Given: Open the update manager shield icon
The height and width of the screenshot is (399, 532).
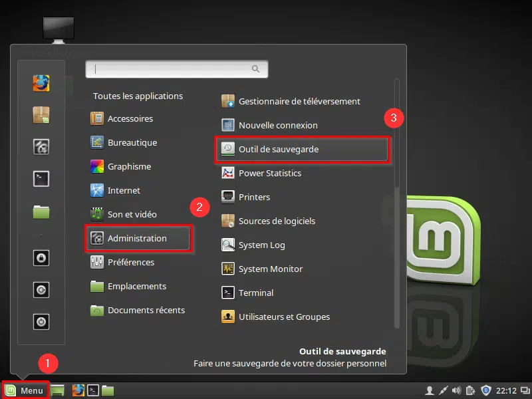Looking at the screenshot, I should (x=486, y=390).
